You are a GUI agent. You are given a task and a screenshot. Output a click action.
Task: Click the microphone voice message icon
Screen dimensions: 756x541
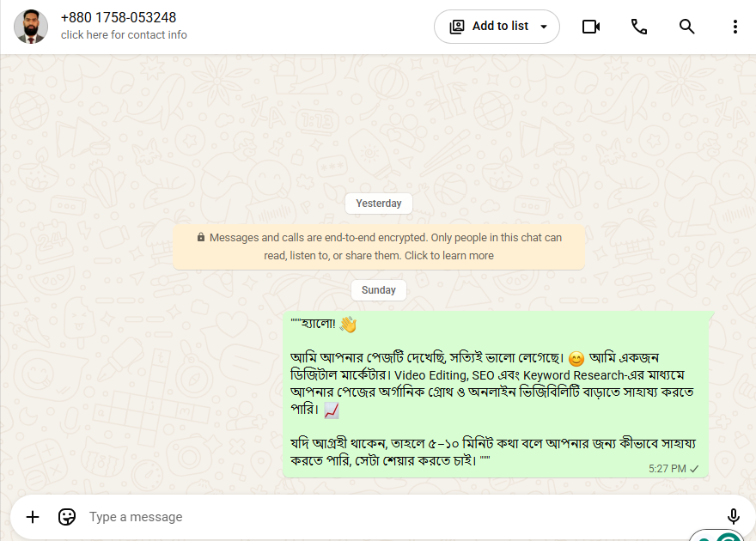click(x=733, y=516)
